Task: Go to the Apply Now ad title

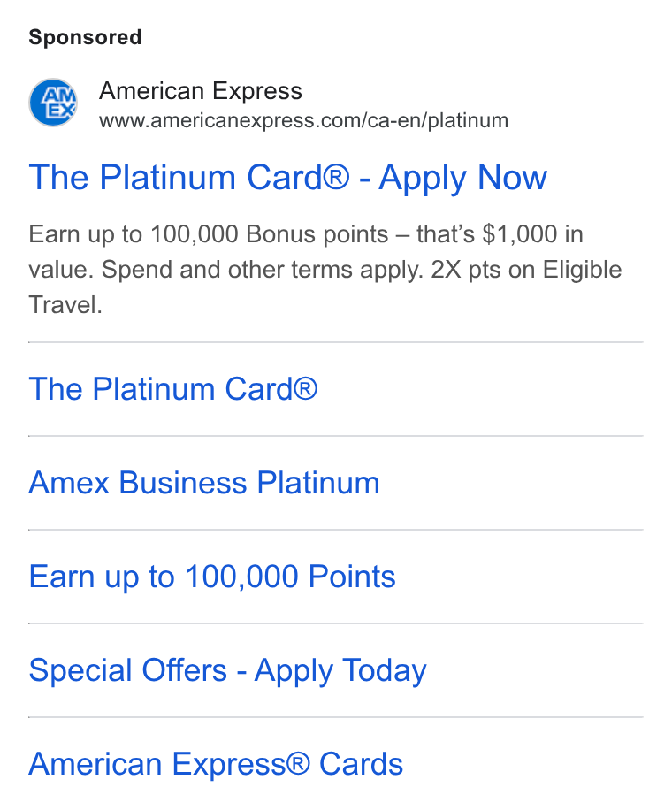Action: [x=287, y=179]
